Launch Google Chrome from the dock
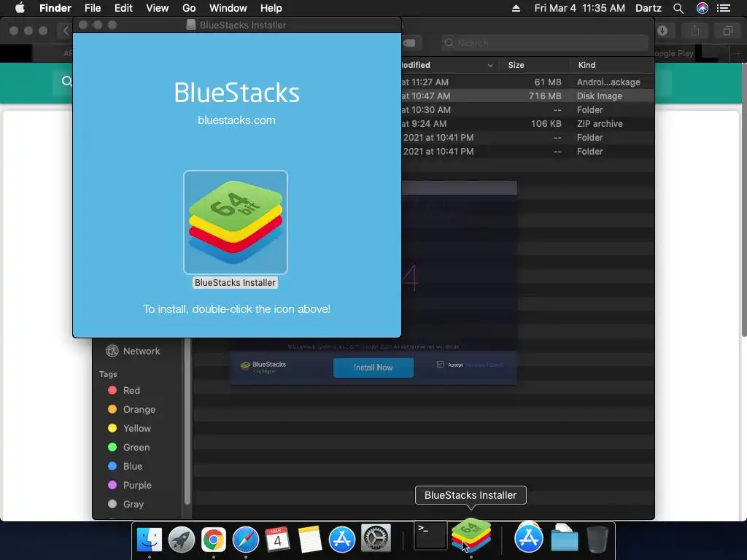This screenshot has height=560, width=747. pos(214,540)
